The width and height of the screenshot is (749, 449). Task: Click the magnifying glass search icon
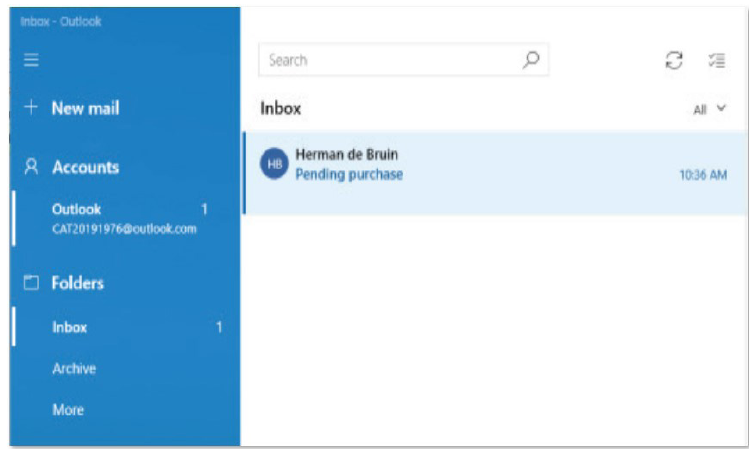(x=531, y=60)
